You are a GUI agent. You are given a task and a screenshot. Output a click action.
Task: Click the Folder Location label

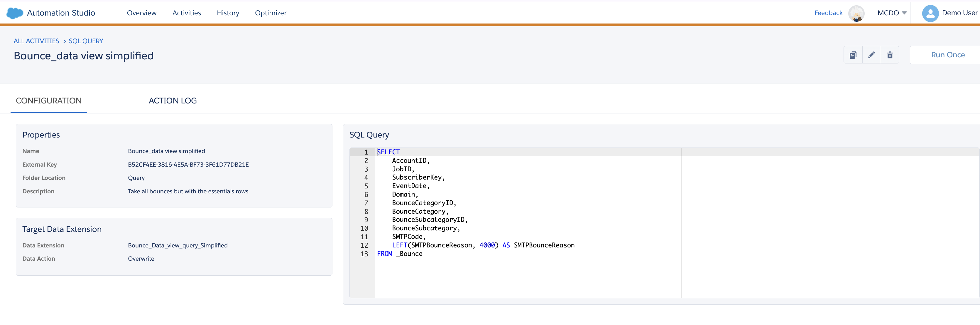(44, 178)
